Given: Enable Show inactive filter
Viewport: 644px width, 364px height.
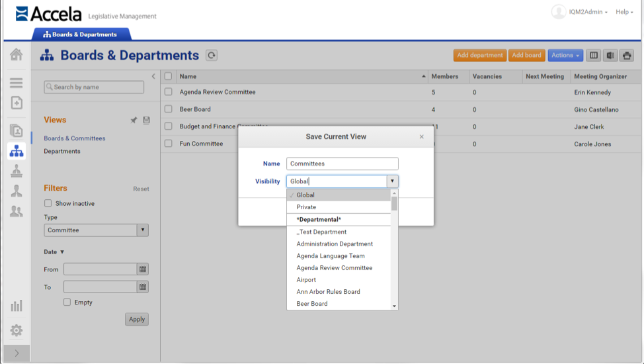Looking at the screenshot, I should (x=48, y=203).
